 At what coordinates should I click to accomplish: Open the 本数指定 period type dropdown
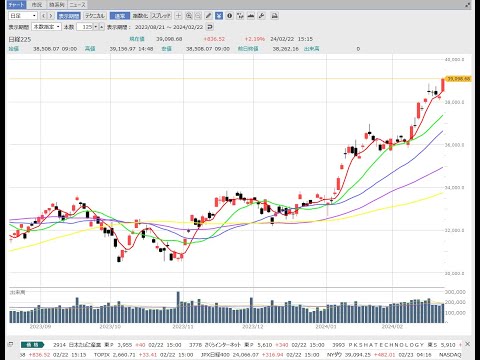tap(46, 27)
